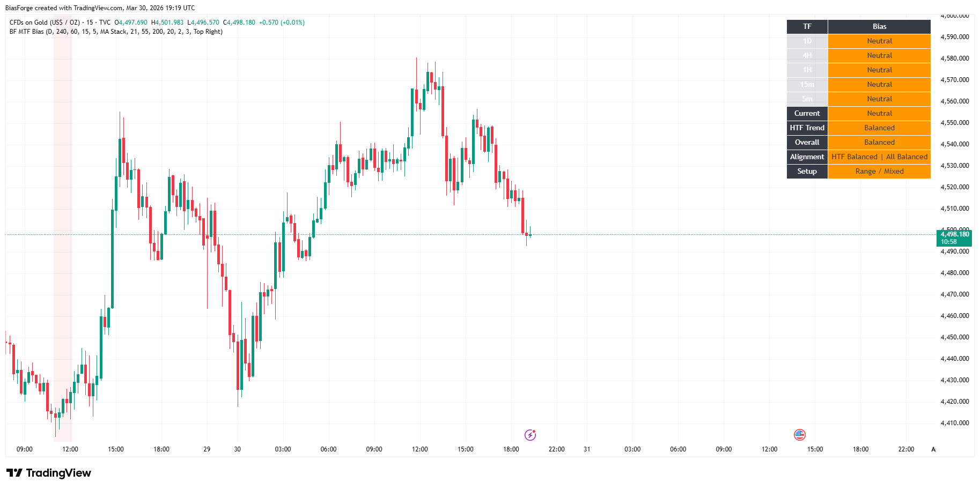Toggle the 1D Neutral bias row
The height and width of the screenshot is (489, 980).
click(879, 41)
